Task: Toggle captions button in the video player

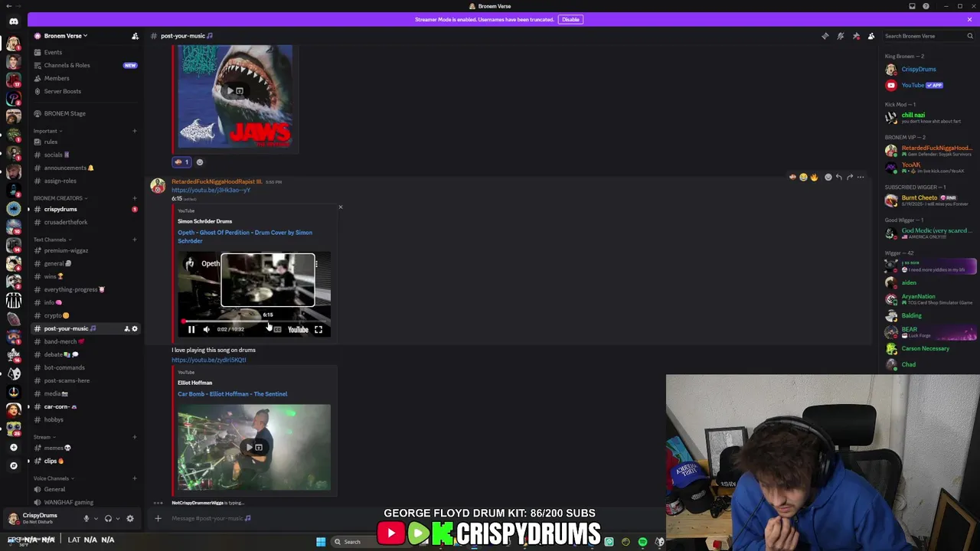Action: 277,330
